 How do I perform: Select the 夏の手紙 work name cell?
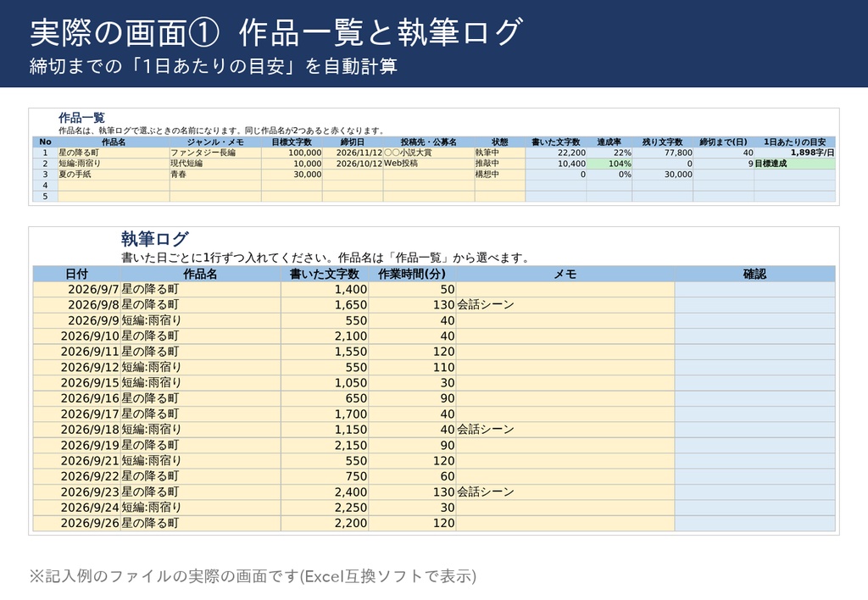(x=114, y=175)
